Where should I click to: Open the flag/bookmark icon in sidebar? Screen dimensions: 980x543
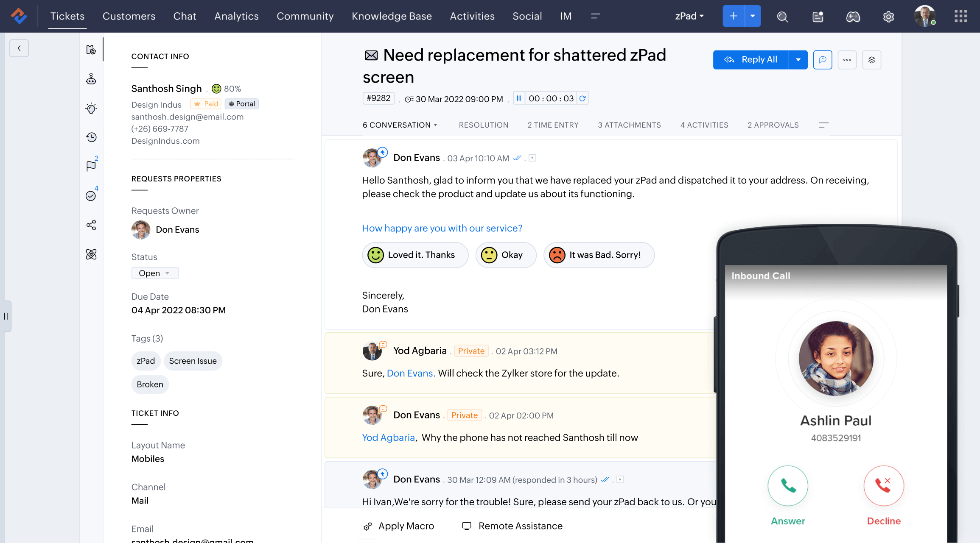pos(91,165)
